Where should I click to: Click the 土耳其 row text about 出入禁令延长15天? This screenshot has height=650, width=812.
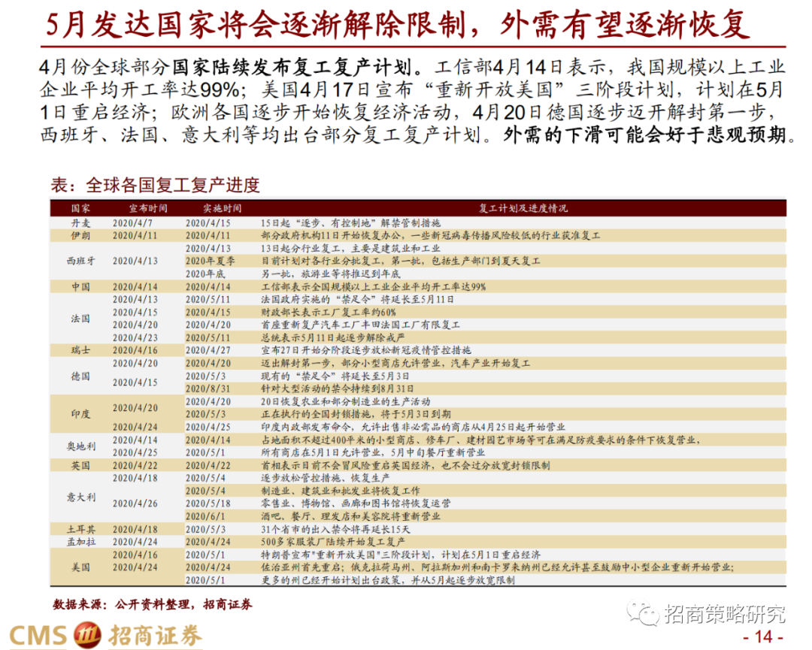tap(335, 529)
